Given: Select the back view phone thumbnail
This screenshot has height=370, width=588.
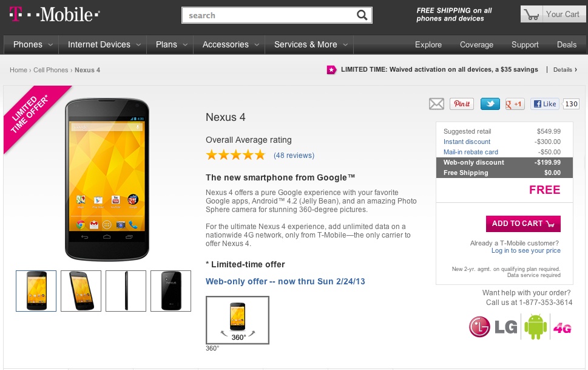Looking at the screenshot, I should click(x=171, y=291).
